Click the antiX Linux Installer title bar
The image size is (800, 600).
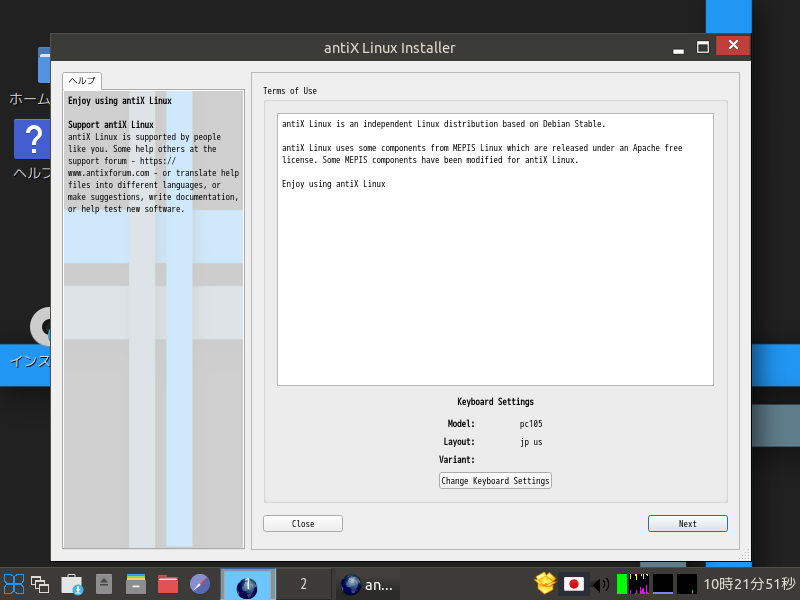click(x=389, y=47)
